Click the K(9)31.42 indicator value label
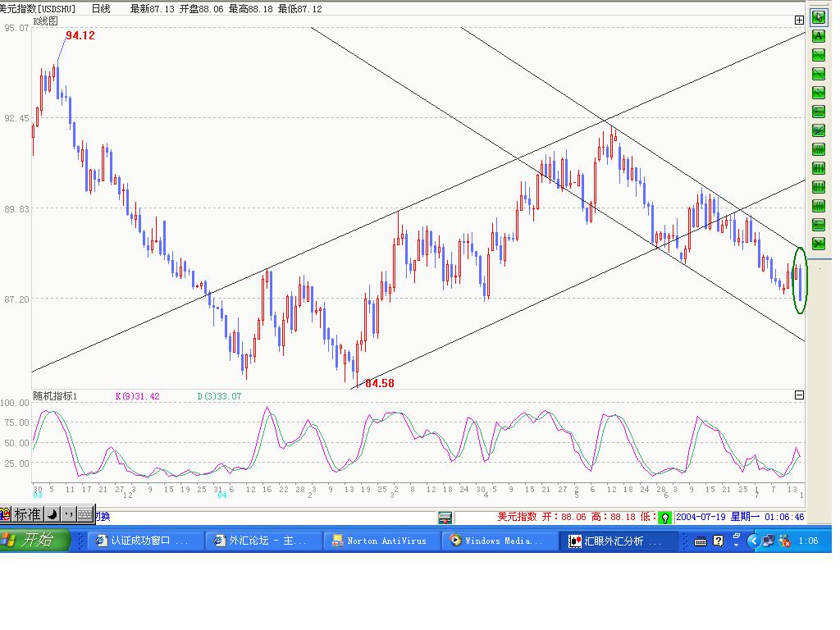 137,396
